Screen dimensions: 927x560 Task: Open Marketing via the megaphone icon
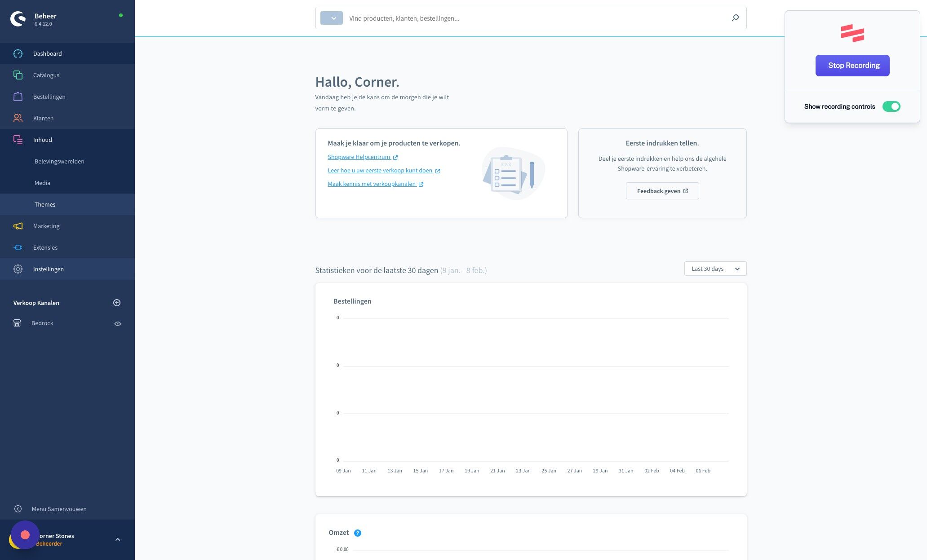[x=18, y=226]
